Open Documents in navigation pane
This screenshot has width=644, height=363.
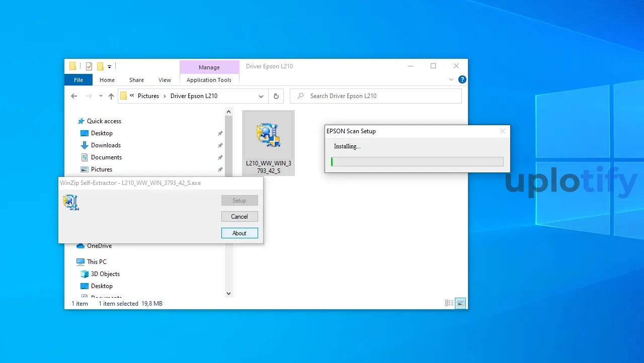click(106, 157)
